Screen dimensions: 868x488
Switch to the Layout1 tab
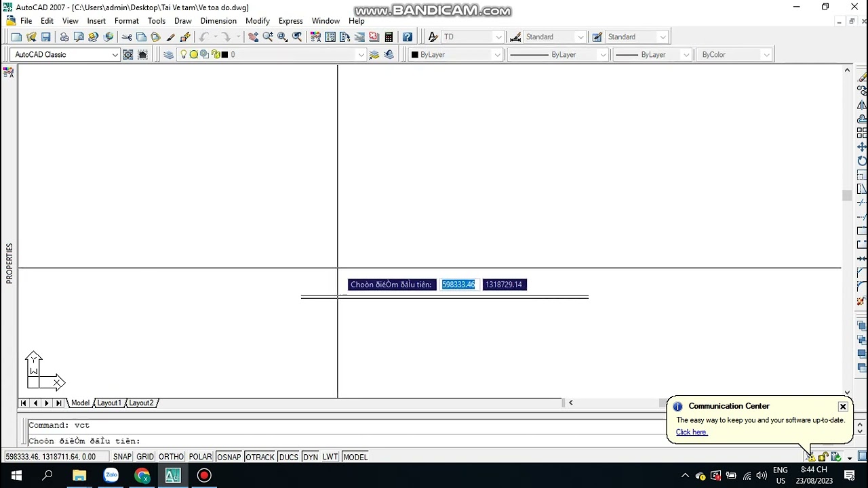pyautogui.click(x=108, y=403)
